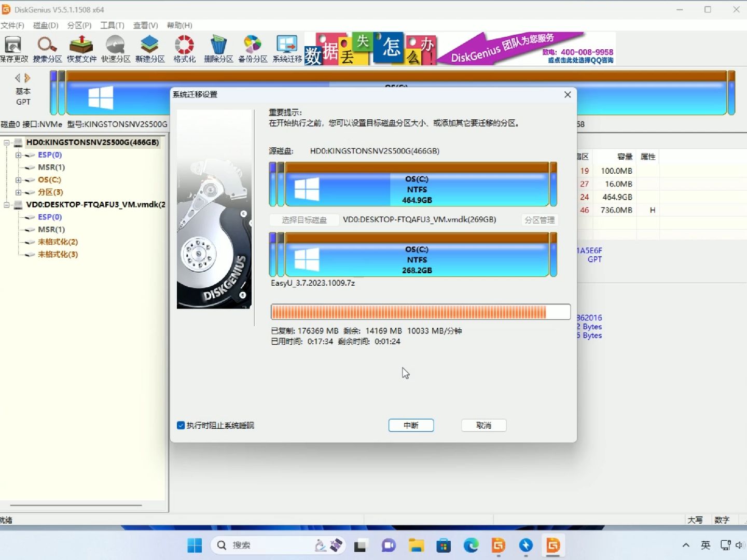Click the Save Changes toolbar icon
This screenshot has height=560, width=747.
(13, 49)
